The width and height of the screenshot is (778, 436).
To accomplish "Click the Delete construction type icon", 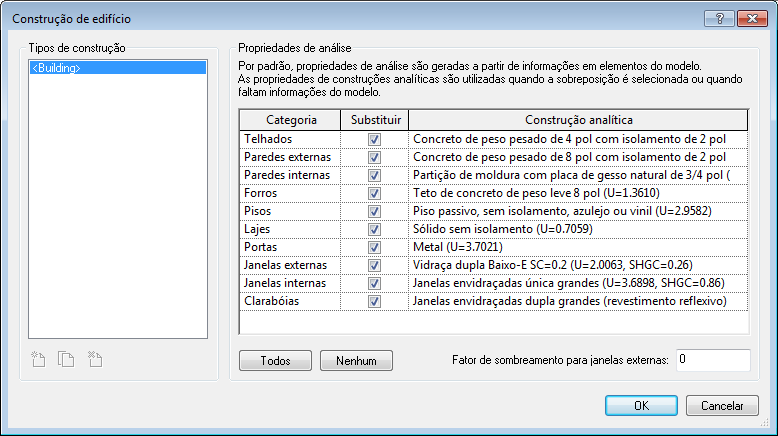I will click(95, 359).
